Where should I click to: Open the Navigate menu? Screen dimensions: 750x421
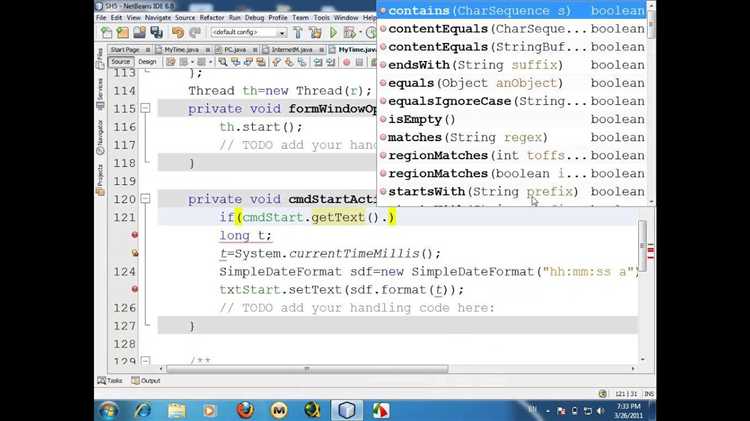tap(157, 18)
